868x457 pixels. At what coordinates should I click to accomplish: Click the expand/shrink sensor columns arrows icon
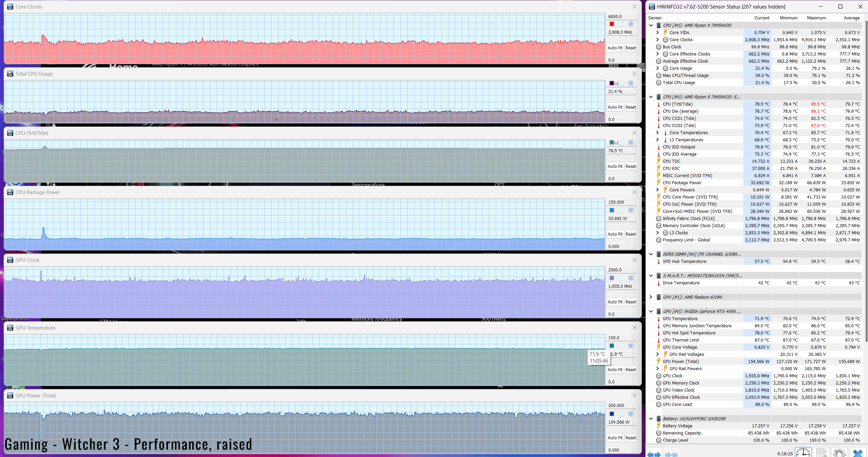click(654, 454)
